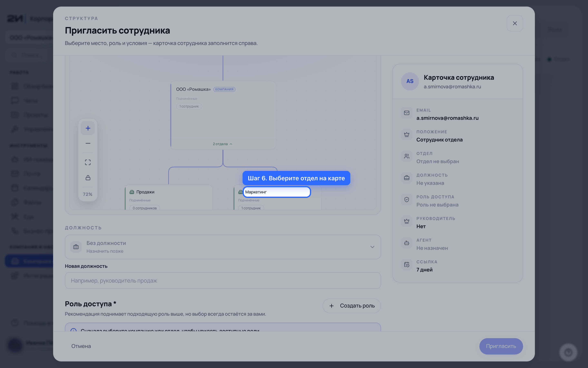Screen dimensions: 588x368
Task: Click the 1 сотрудник chip under ООО «Ромашка»
Action: click(189, 106)
